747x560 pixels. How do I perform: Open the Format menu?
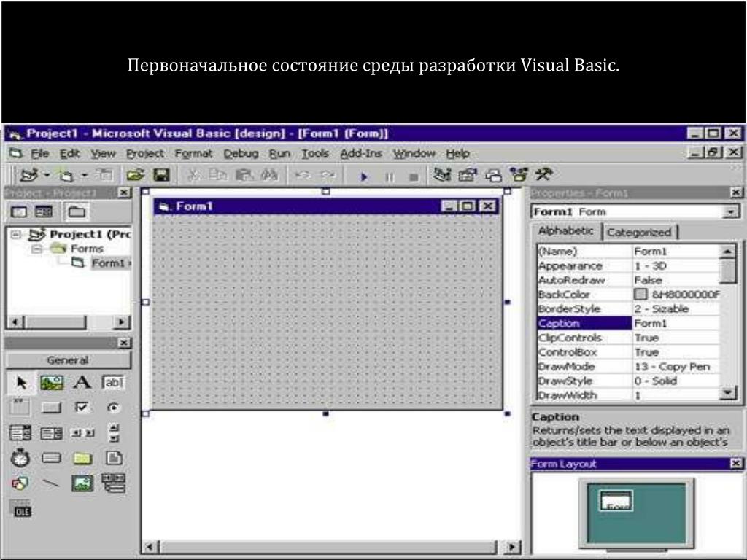point(193,153)
